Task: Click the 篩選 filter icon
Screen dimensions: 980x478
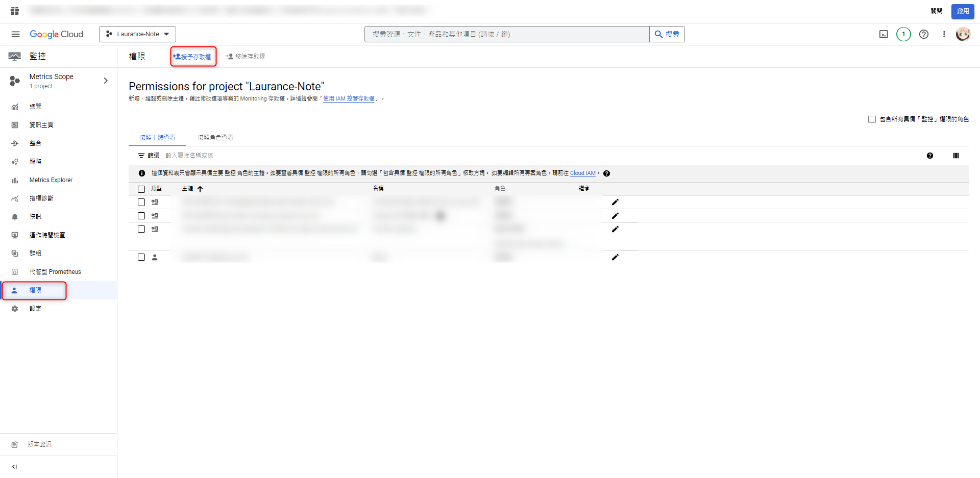Action: 141,156
